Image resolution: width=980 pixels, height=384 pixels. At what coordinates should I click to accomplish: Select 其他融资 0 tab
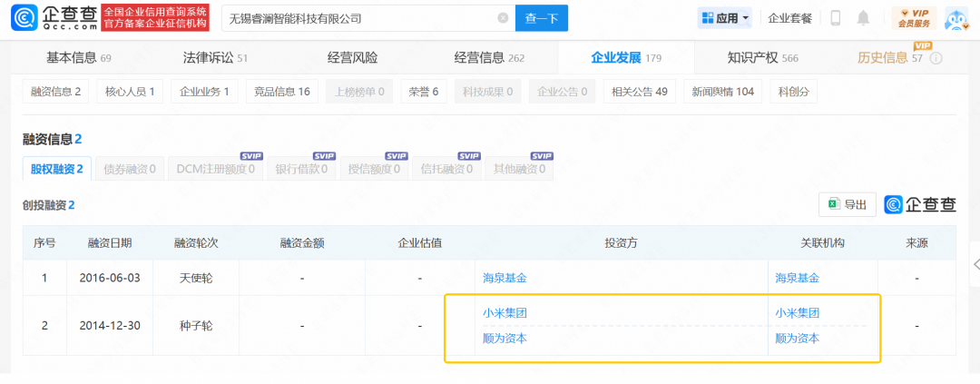[x=519, y=169]
